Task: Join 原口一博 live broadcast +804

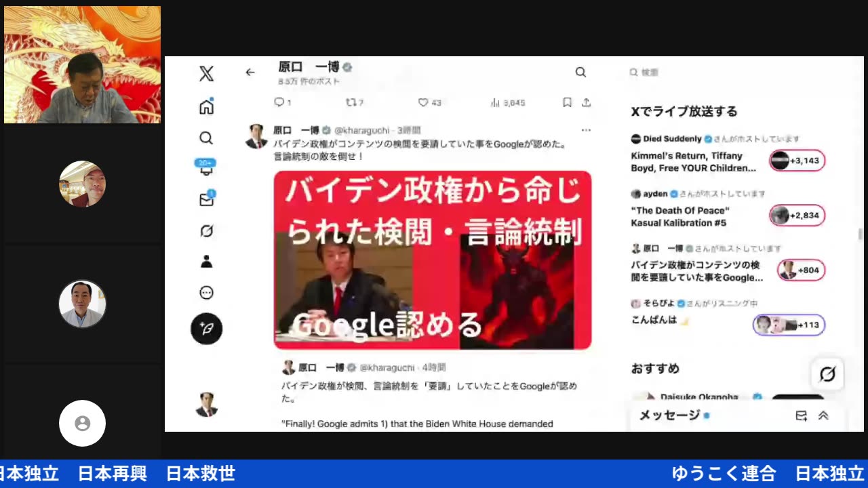Action: [801, 270]
